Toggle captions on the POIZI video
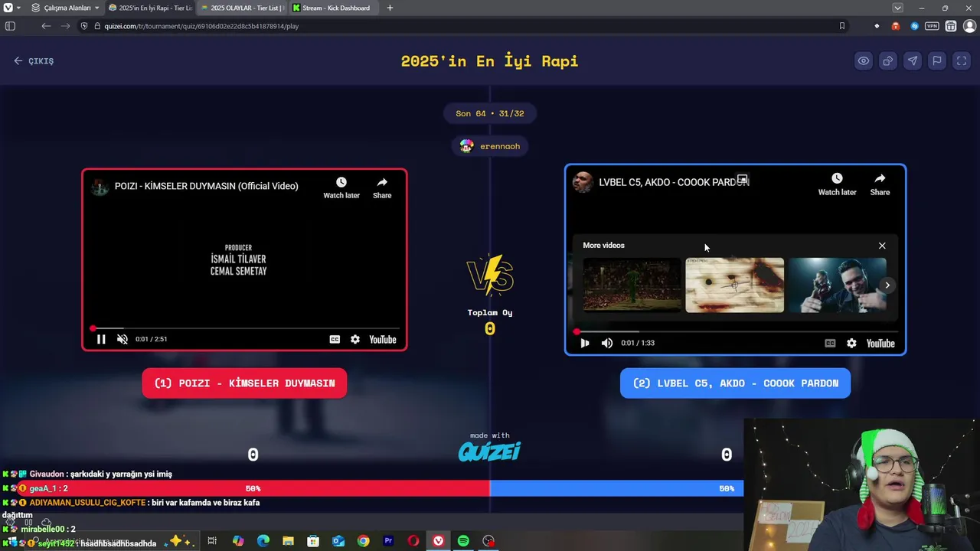980x551 pixels. [335, 339]
